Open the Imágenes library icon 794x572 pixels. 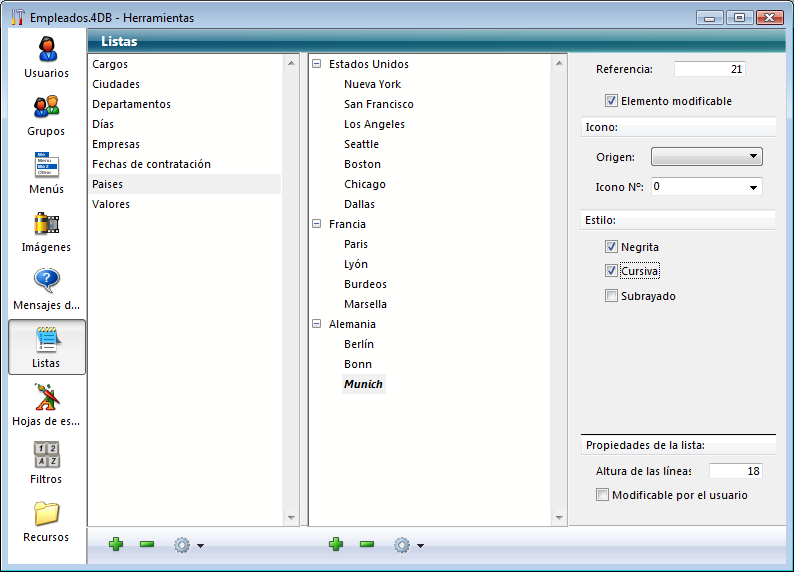[46, 223]
